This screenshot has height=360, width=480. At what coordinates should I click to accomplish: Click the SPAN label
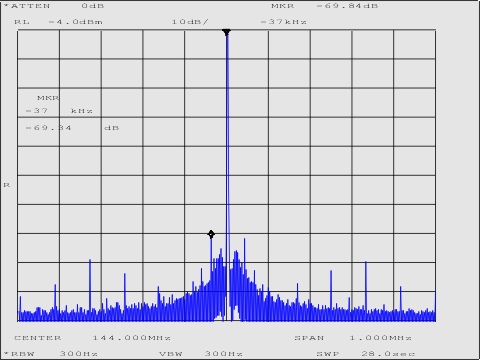(309, 338)
